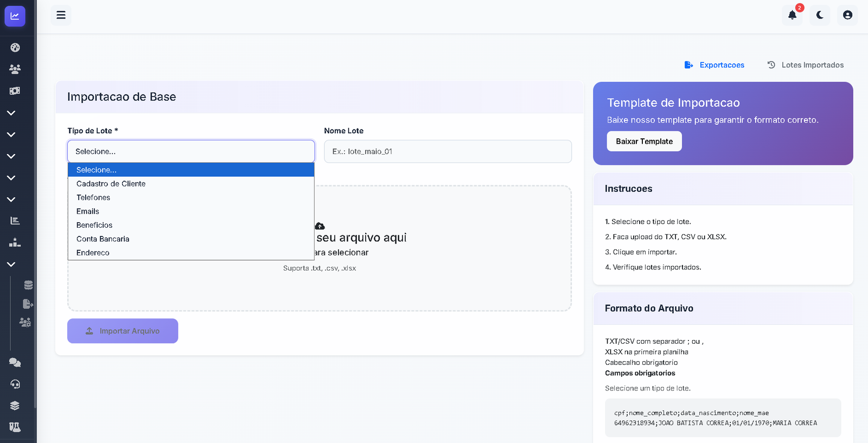Image resolution: width=868 pixels, height=443 pixels.
Task: Select 'Emails' option in dropdown
Action: (x=191, y=211)
